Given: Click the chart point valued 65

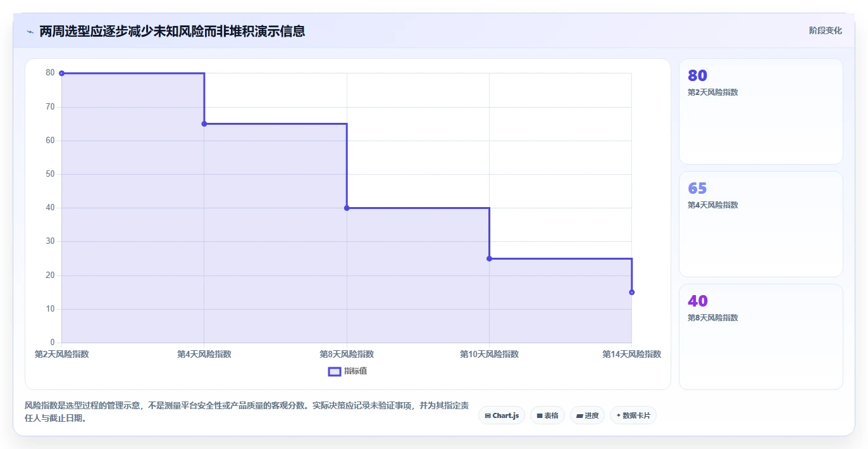Looking at the screenshot, I should [x=204, y=123].
